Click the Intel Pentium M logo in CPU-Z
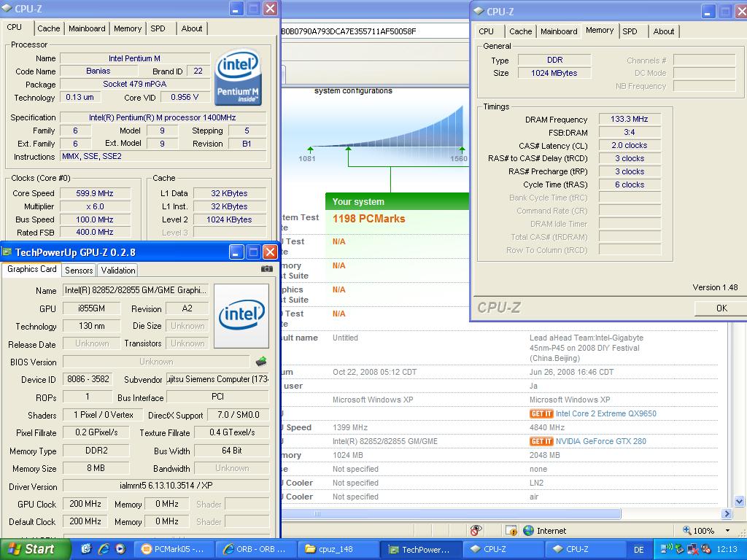 point(238,77)
